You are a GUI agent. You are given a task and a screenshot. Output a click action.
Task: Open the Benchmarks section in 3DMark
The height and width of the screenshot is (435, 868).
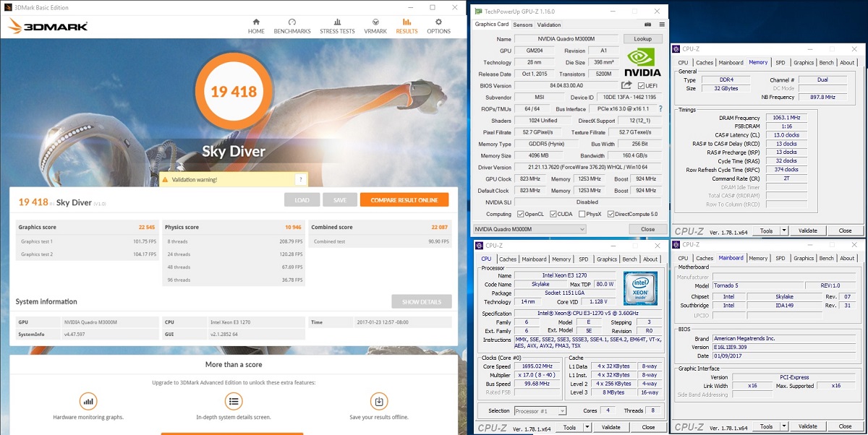(292, 26)
